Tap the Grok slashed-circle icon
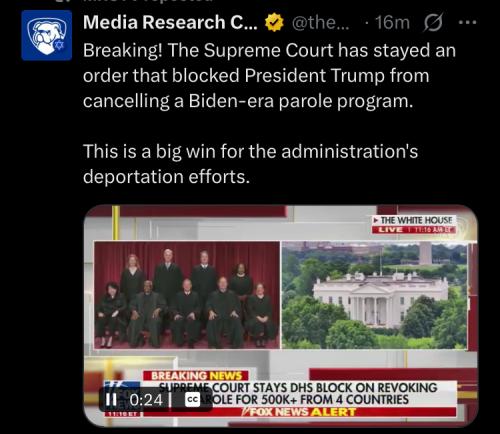500x434 pixels. point(433,23)
